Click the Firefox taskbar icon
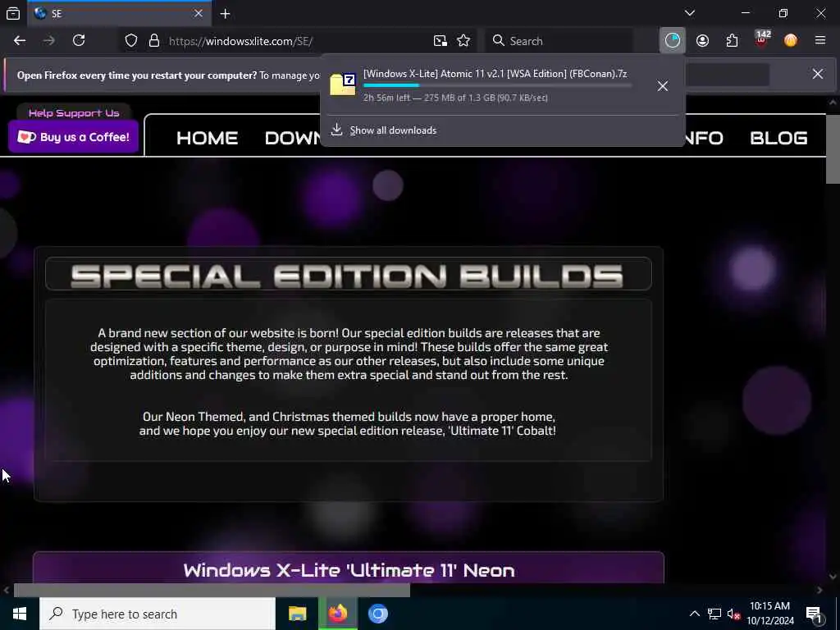 pyautogui.click(x=337, y=614)
